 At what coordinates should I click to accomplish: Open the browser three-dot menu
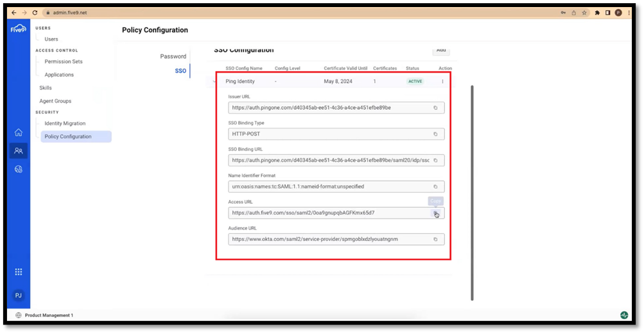click(x=629, y=13)
